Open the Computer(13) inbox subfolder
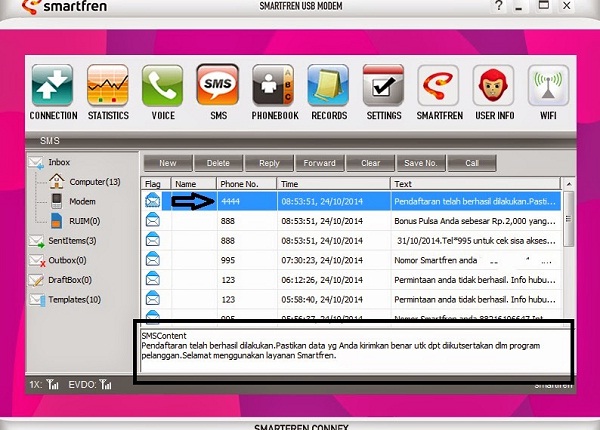This screenshot has height=430, width=600. [x=93, y=182]
